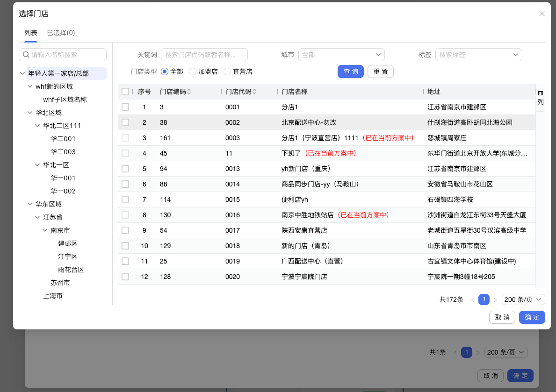Click page 1 in dialog pagination

(x=484, y=300)
